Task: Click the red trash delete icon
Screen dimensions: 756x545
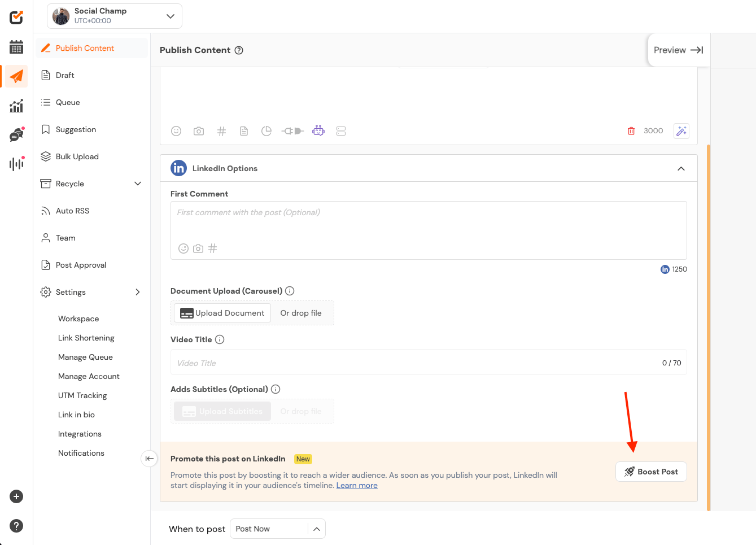Action: pos(631,131)
